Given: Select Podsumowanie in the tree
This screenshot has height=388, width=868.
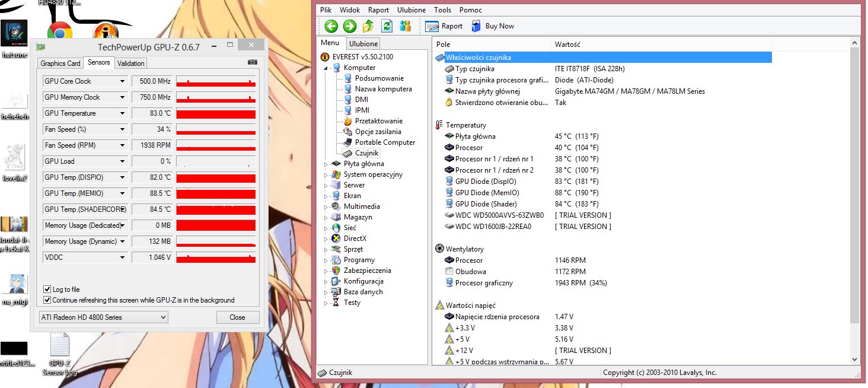Looking at the screenshot, I should tap(379, 78).
